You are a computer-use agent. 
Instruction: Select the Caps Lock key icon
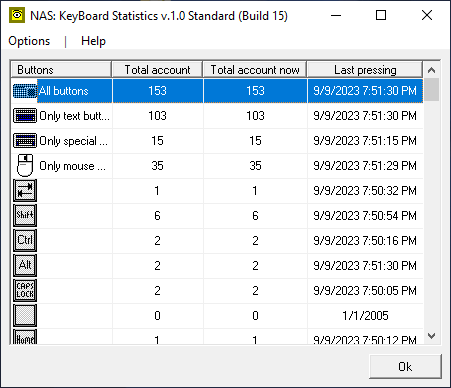pyautogui.click(x=25, y=291)
